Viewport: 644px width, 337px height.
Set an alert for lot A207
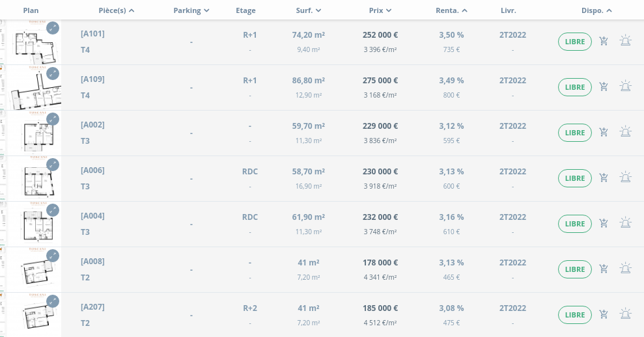pos(625,314)
